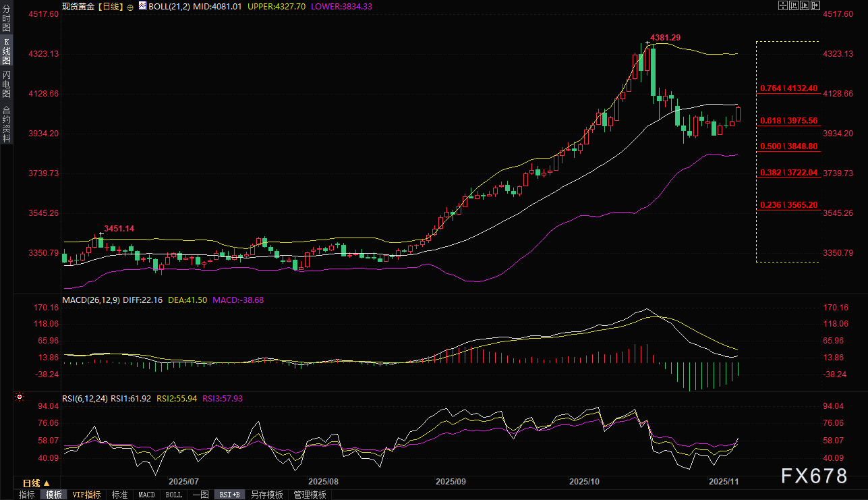The height and width of the screenshot is (500, 868).
Task: Open the VIP指标 tab
Action: pos(87,495)
